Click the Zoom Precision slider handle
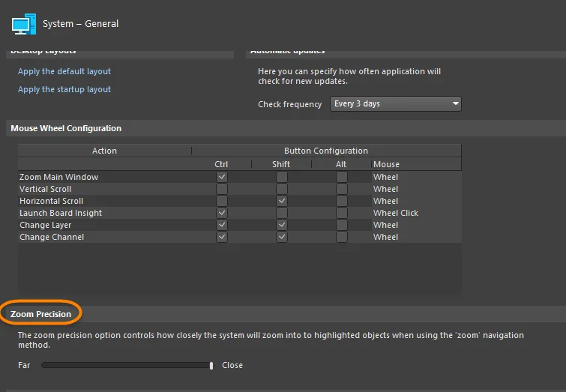 pos(211,365)
